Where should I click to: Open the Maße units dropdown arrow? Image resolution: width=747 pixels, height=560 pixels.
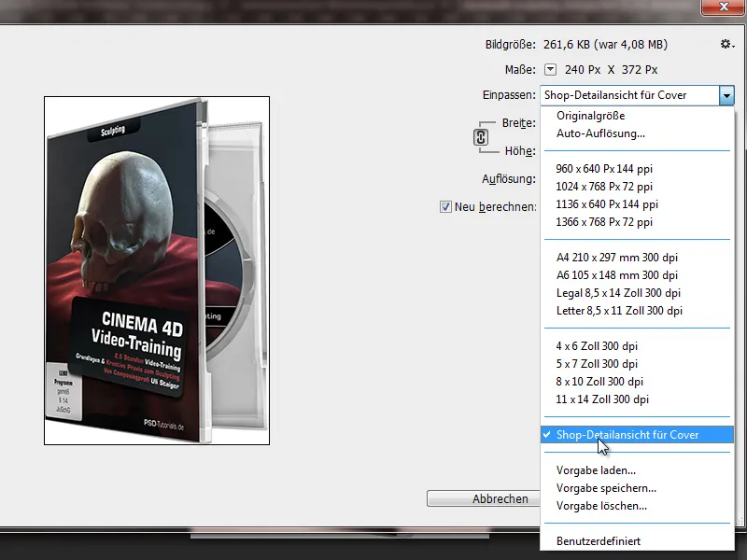[x=550, y=69]
